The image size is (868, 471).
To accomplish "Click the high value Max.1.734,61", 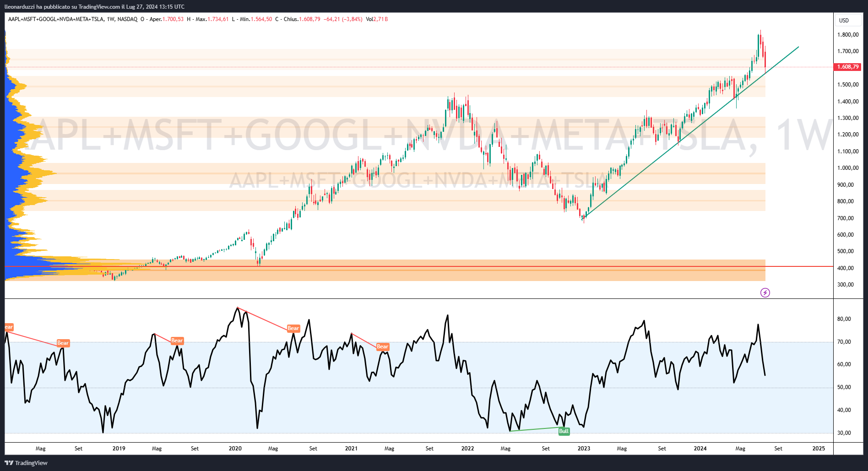I will pos(212,19).
